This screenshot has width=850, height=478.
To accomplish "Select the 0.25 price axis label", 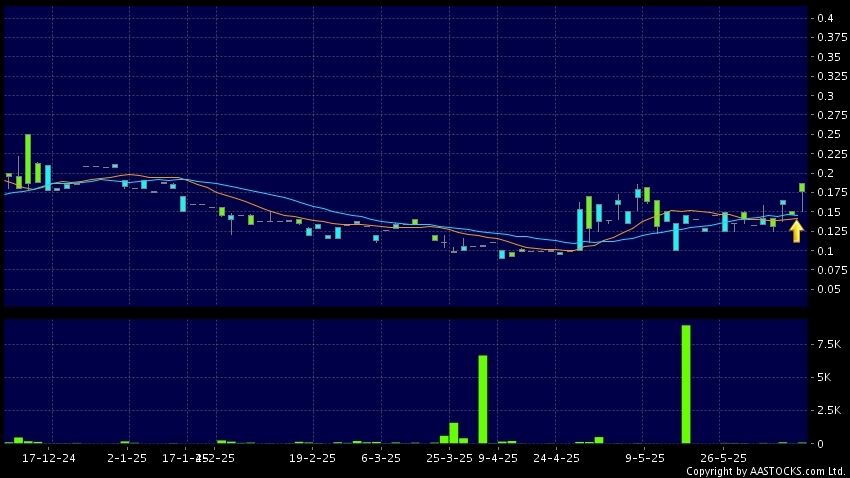I will 829,134.
